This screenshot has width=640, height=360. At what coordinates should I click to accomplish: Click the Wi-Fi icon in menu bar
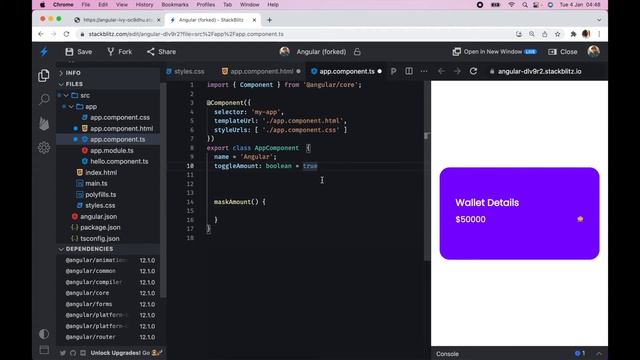pyautogui.click(x=511, y=4)
